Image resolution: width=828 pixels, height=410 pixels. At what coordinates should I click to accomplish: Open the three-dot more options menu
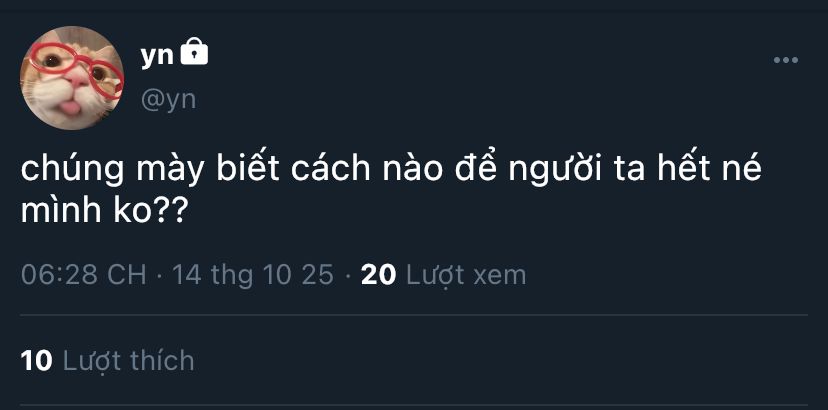(x=786, y=61)
